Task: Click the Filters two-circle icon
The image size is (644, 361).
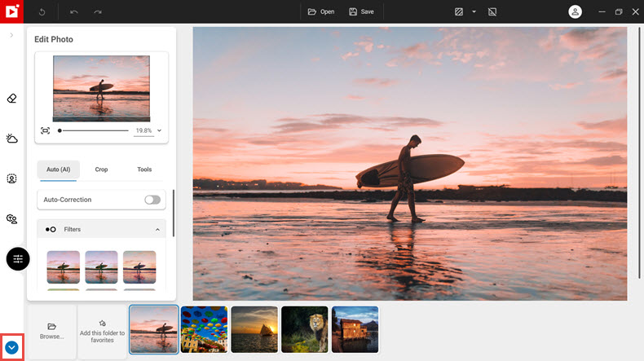Action: tap(51, 230)
